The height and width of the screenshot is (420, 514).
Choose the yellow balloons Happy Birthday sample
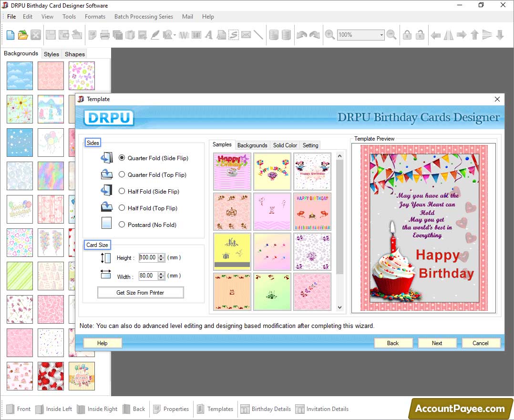click(x=272, y=172)
